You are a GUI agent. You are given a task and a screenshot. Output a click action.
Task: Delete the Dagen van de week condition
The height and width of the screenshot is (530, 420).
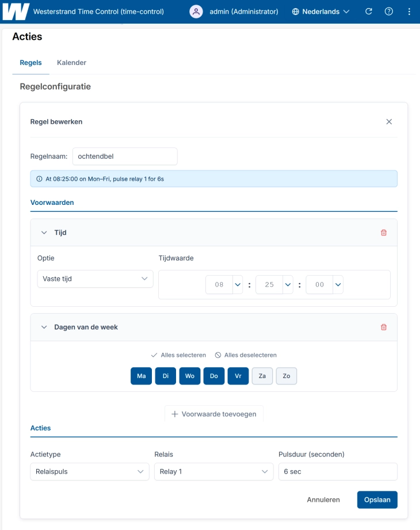coord(384,327)
